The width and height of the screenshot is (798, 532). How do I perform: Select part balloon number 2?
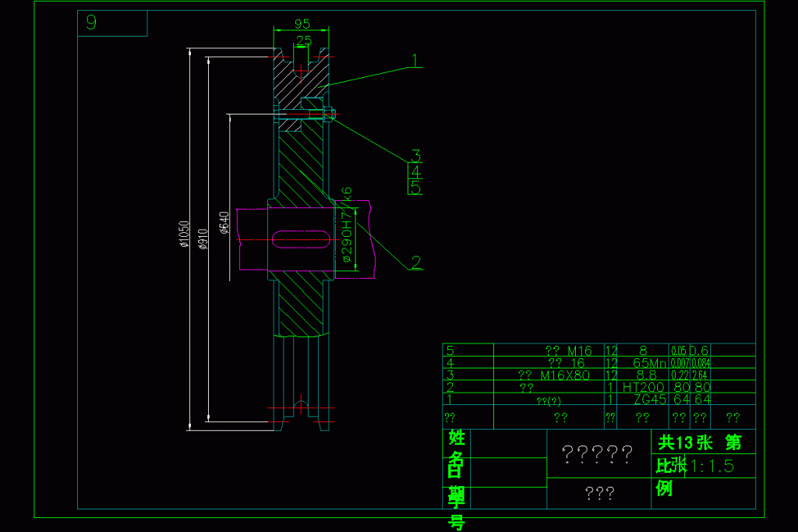[415, 262]
